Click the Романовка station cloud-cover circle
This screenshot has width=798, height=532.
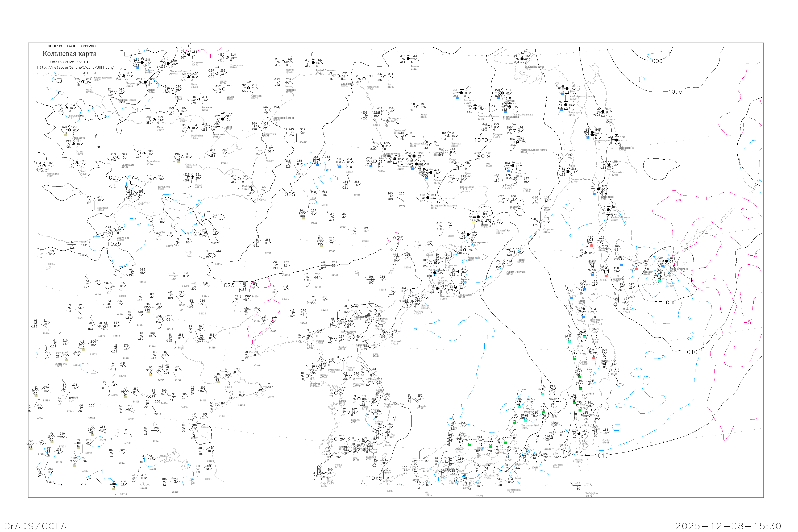tap(189, 54)
